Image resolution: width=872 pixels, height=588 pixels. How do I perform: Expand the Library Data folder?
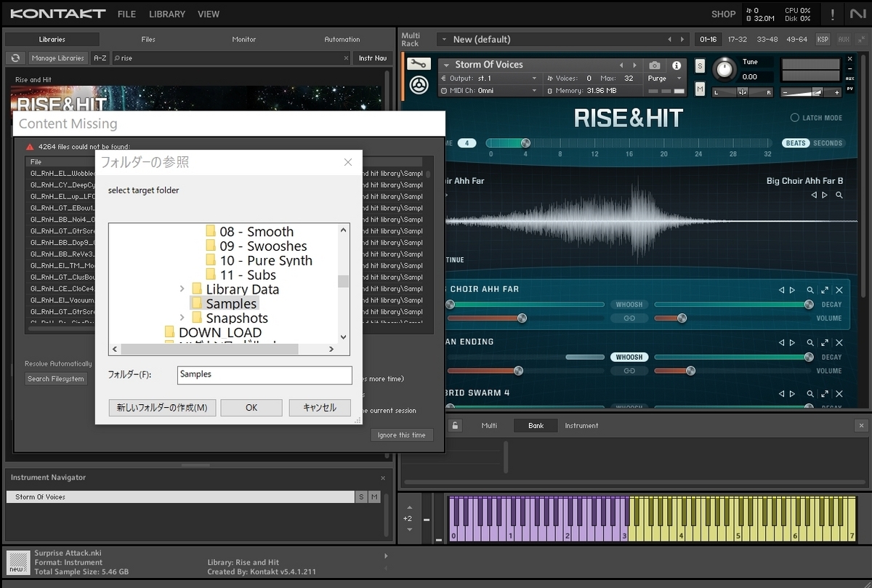tap(182, 289)
